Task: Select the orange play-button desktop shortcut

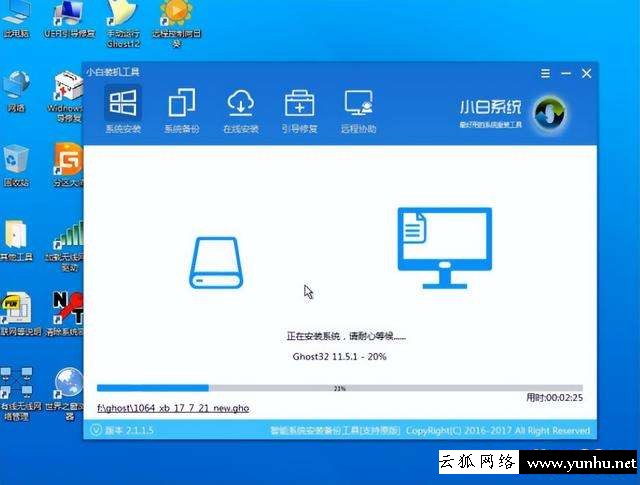Action: point(176,24)
